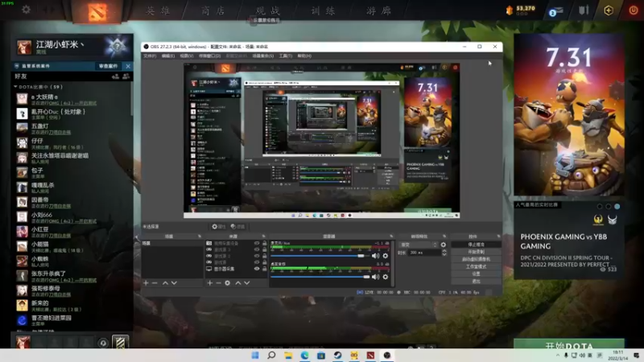
Task: Add a new scene with the plus icon
Action: [x=146, y=283]
